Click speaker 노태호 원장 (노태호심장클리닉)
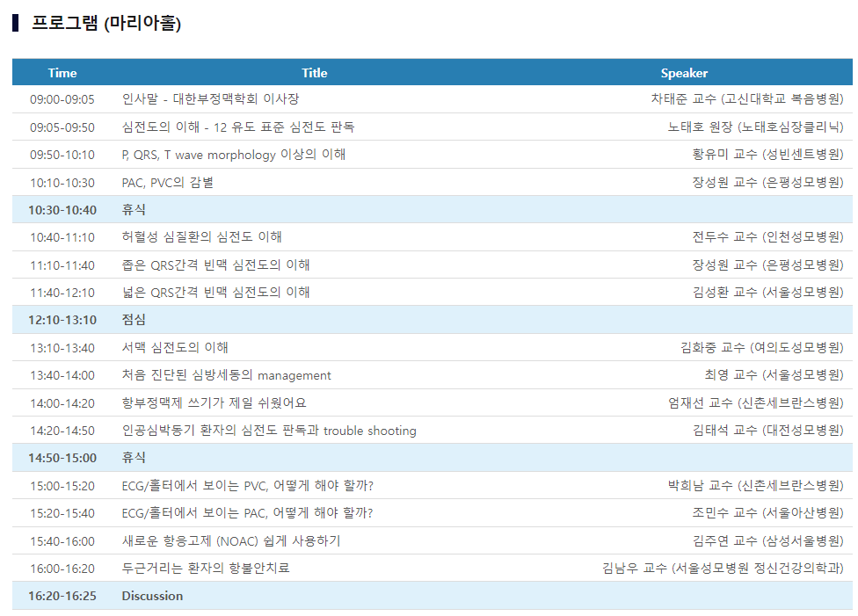 (755, 127)
